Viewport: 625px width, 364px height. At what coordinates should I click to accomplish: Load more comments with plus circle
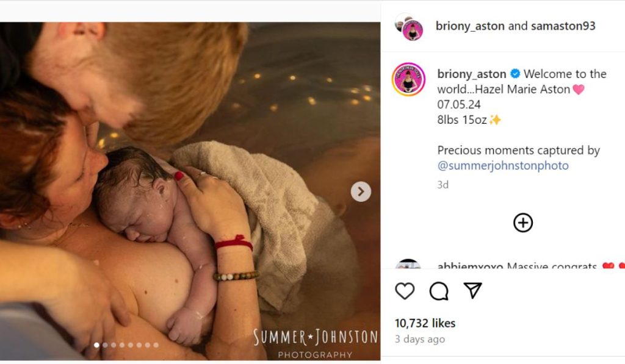coord(522,223)
